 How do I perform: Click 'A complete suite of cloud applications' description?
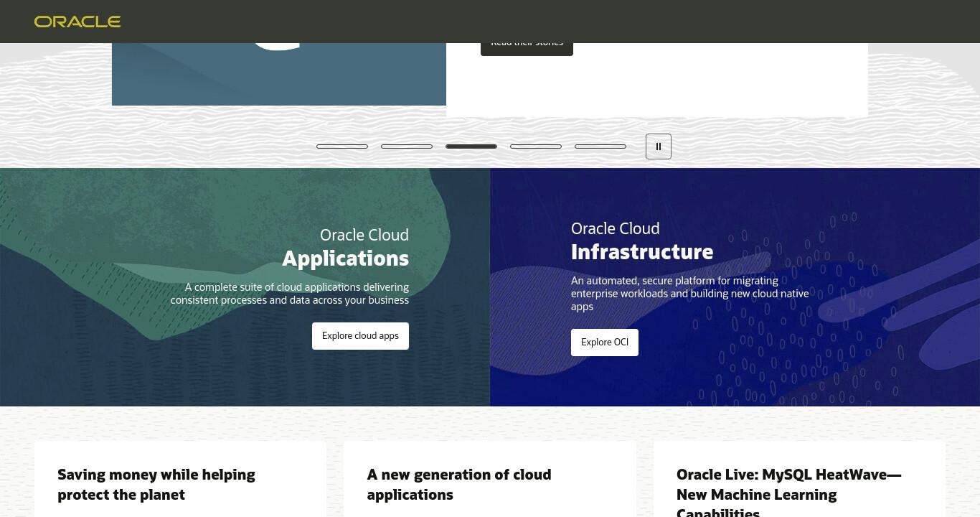[x=290, y=294]
